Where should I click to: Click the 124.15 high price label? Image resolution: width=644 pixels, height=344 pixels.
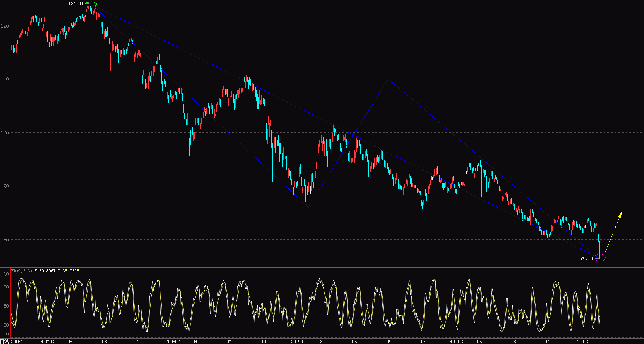pyautogui.click(x=76, y=4)
